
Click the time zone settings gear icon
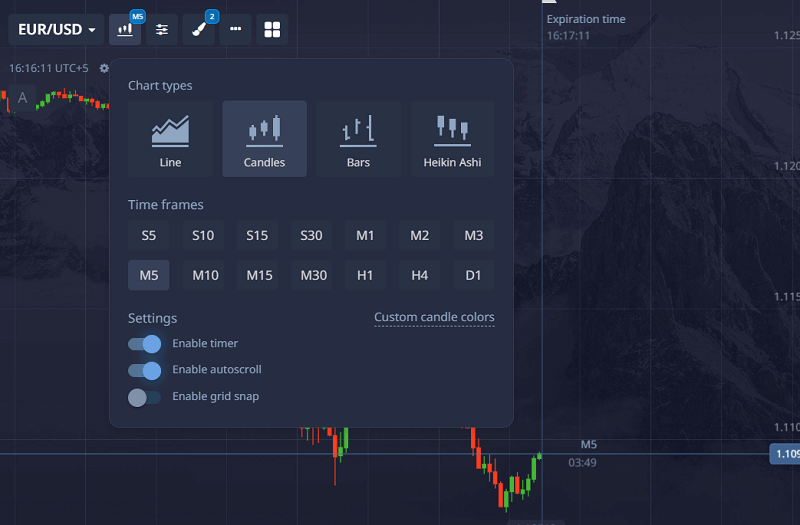[104, 68]
